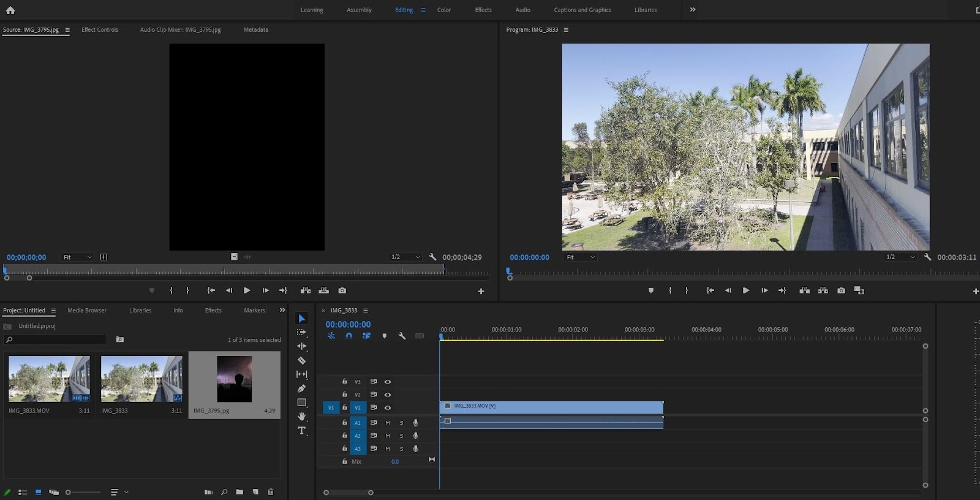
Task: Switch to Effects workspace
Action: (483, 10)
